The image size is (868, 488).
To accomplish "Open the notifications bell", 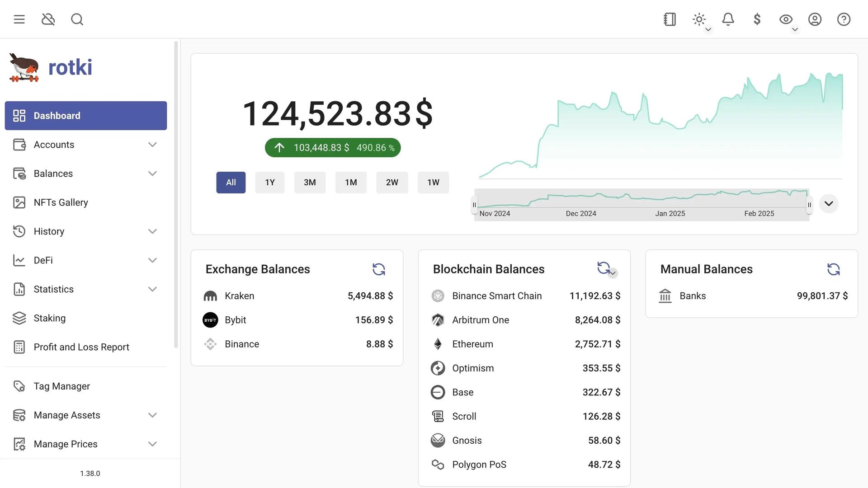I will pyautogui.click(x=728, y=19).
